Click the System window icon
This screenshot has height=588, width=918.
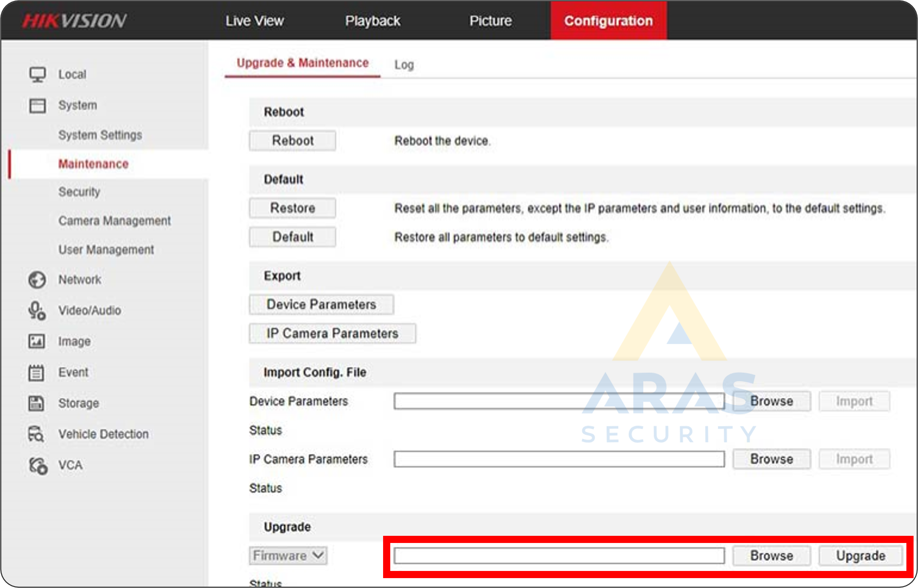37,105
